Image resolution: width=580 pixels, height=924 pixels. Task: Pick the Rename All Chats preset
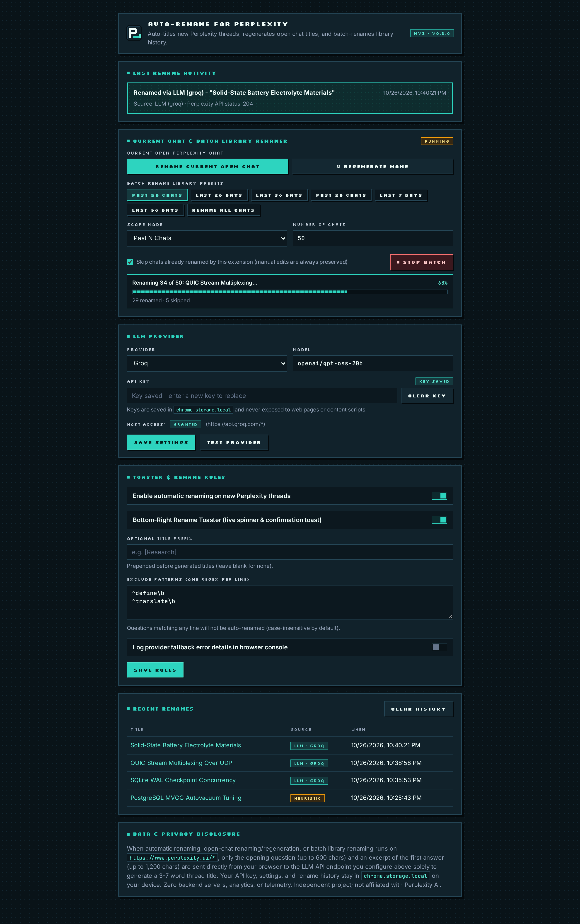click(x=223, y=210)
